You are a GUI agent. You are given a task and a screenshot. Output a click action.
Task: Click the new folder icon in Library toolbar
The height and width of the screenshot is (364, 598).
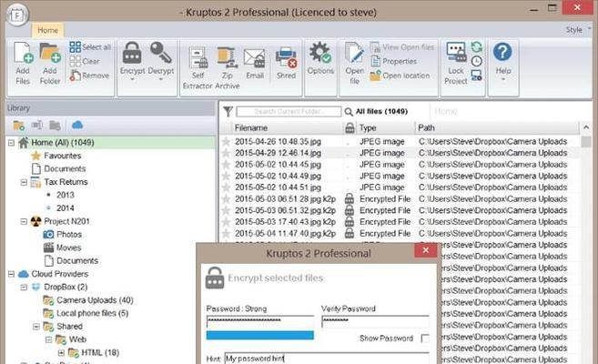19,125
